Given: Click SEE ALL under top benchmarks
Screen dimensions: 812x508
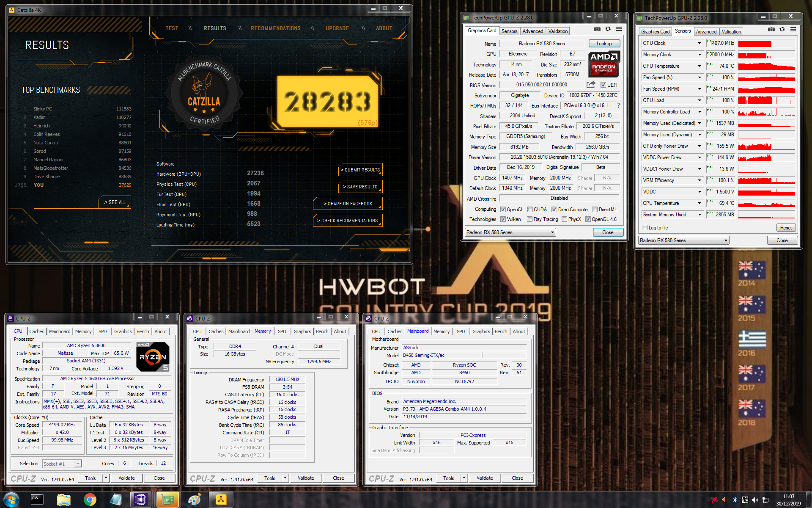Looking at the screenshot, I should [115, 202].
